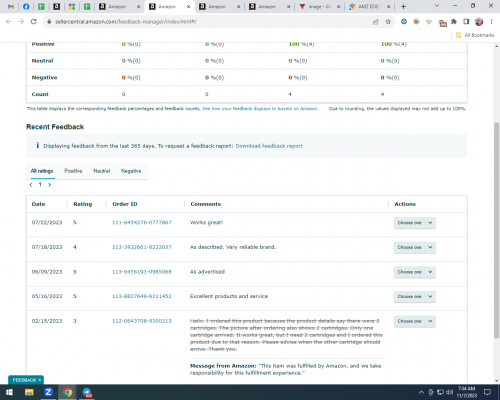Open order 113-0456193-0985068
The image size is (500, 400).
point(142,272)
